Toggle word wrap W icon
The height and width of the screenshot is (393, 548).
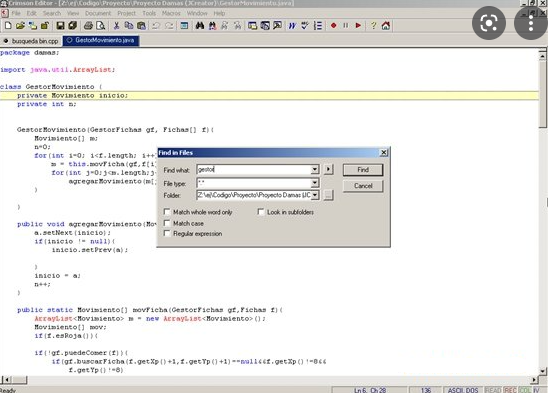292,26
